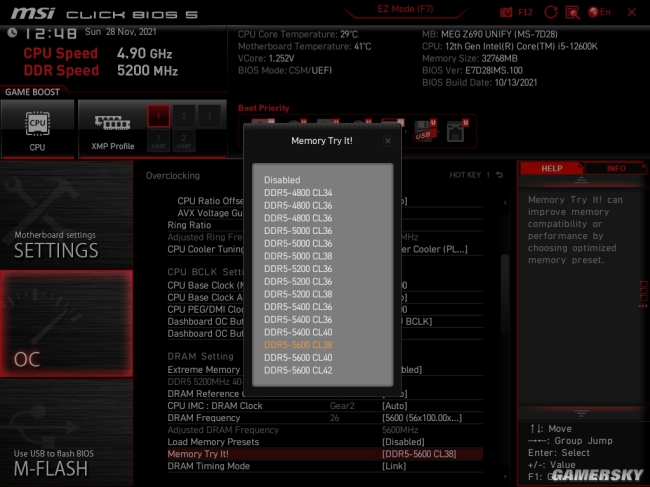Select XMP user 2 profile
Viewport: 650px width, 487px height.
tap(184, 141)
